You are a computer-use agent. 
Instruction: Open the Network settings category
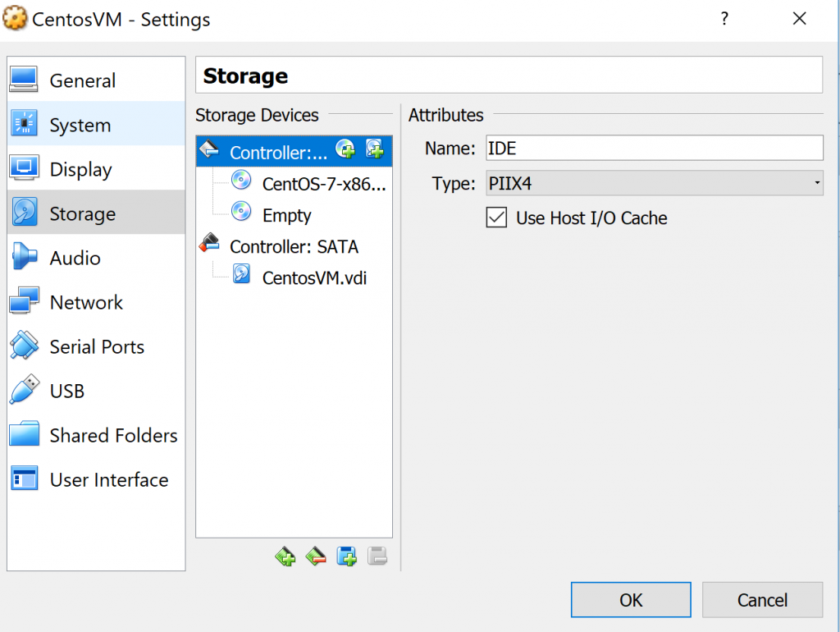point(97,302)
